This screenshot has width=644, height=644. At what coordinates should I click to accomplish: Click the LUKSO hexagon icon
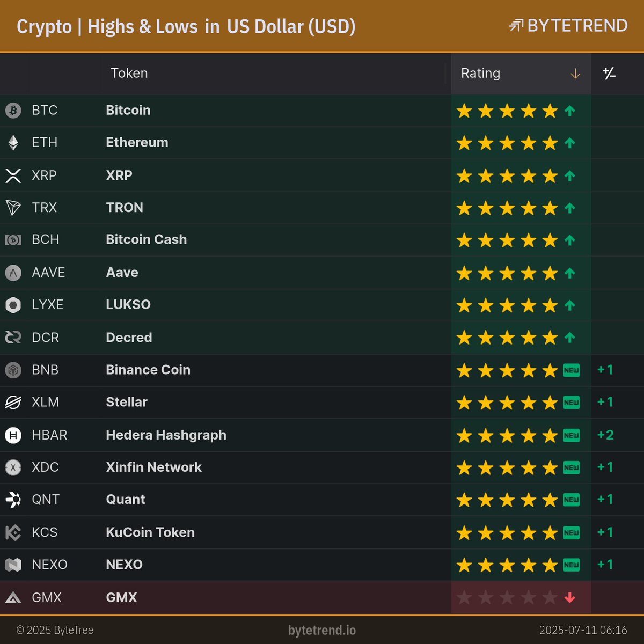(13, 305)
